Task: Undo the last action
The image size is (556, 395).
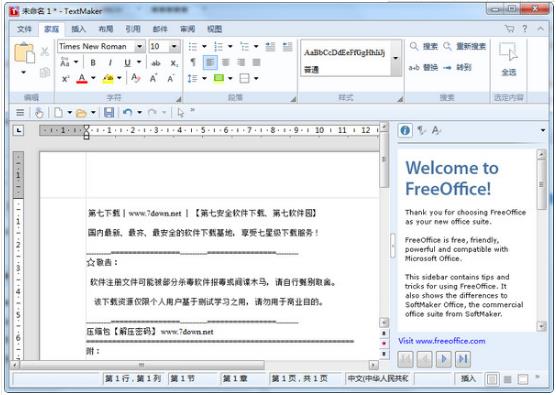Action: click(127, 113)
